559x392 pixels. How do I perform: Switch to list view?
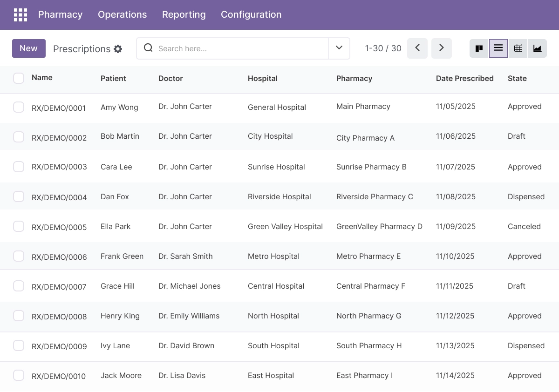click(x=498, y=48)
